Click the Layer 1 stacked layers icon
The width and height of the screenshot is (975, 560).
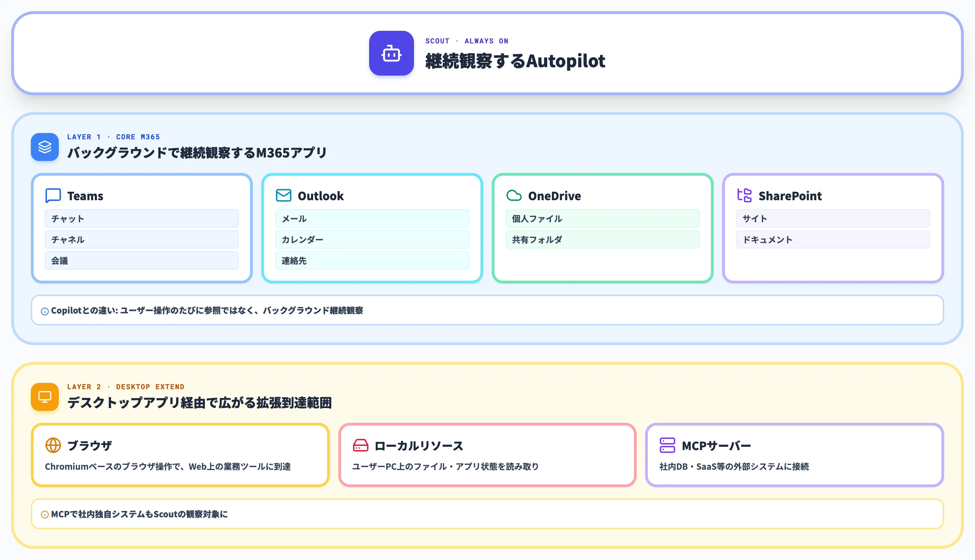[x=44, y=147]
